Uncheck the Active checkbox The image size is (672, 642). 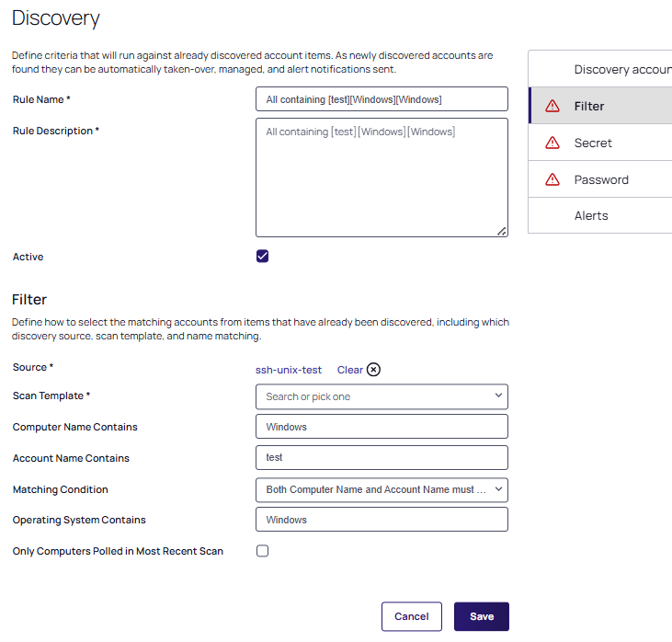click(x=263, y=257)
